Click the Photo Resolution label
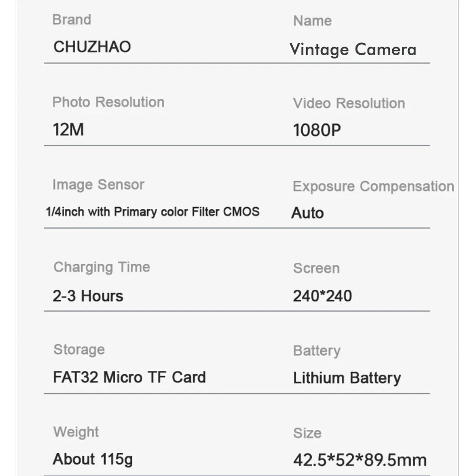This screenshot has width=476, height=476. click(108, 102)
